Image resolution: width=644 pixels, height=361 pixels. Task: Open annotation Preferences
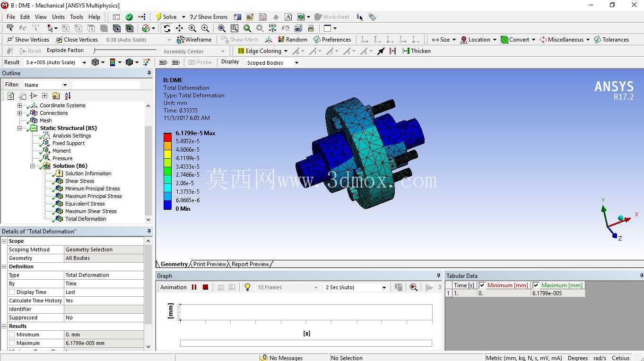pos(332,40)
